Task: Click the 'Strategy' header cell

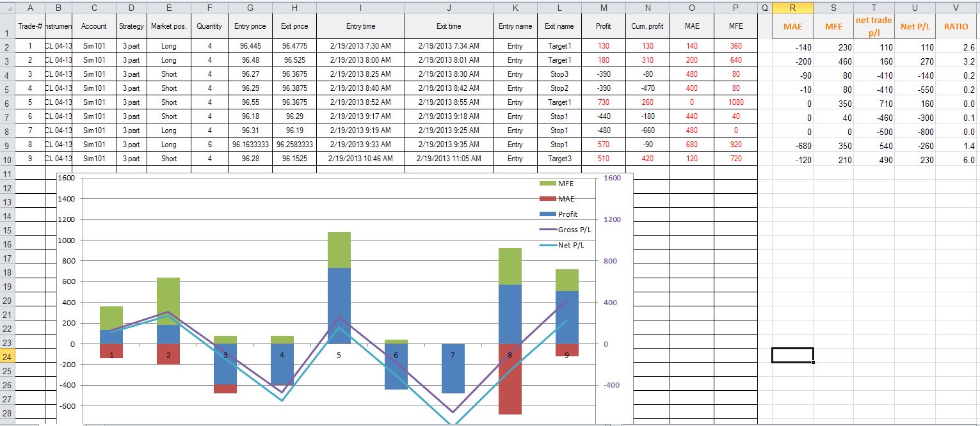Action: tap(131, 27)
